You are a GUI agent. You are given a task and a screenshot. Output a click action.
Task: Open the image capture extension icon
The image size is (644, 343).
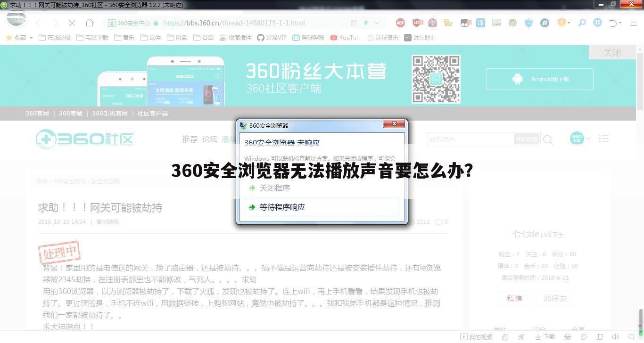(x=496, y=23)
